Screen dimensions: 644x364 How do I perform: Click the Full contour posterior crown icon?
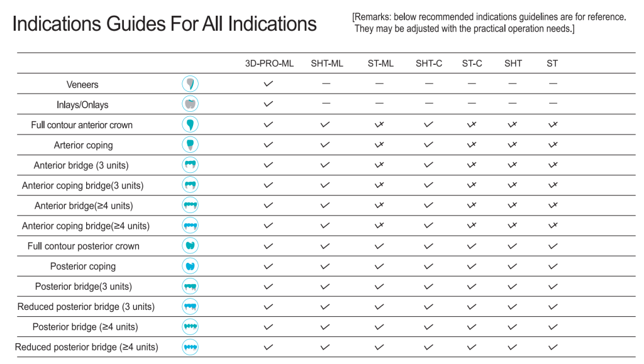[190, 246]
